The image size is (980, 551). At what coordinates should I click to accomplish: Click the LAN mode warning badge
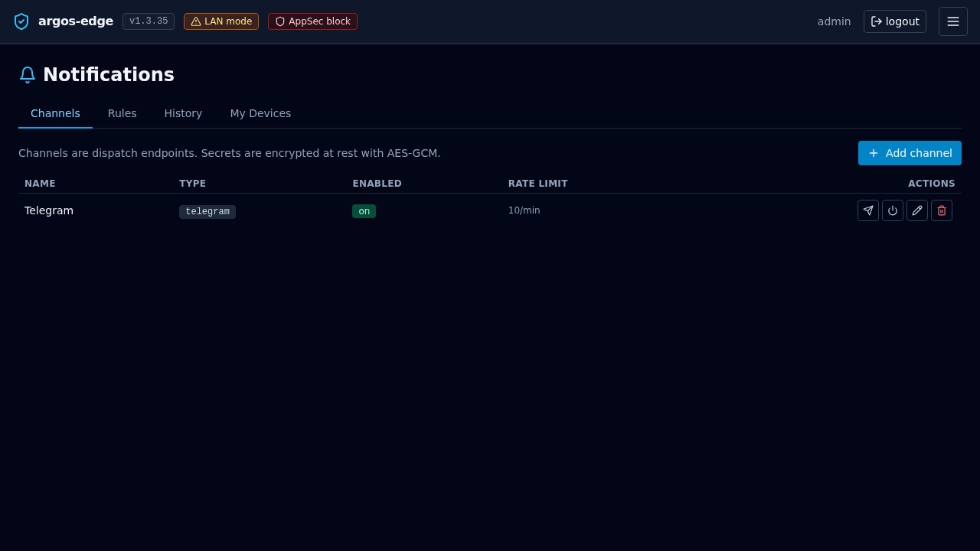coord(221,21)
